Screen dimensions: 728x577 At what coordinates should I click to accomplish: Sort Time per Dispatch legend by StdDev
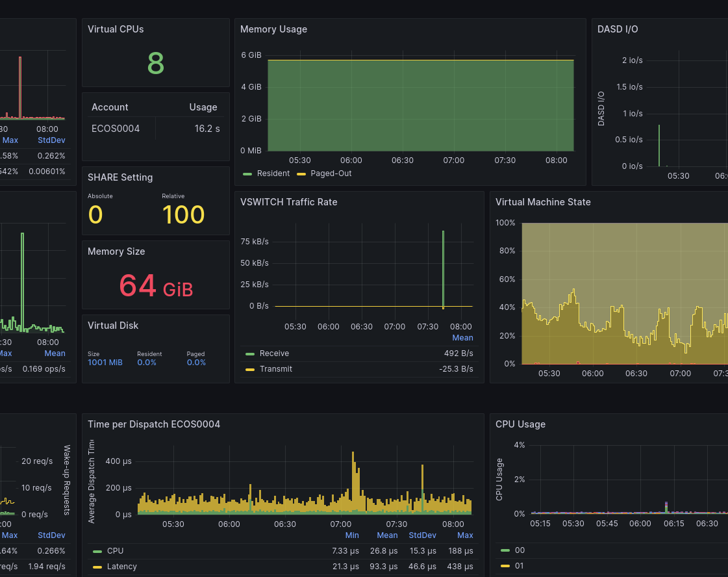(x=422, y=535)
